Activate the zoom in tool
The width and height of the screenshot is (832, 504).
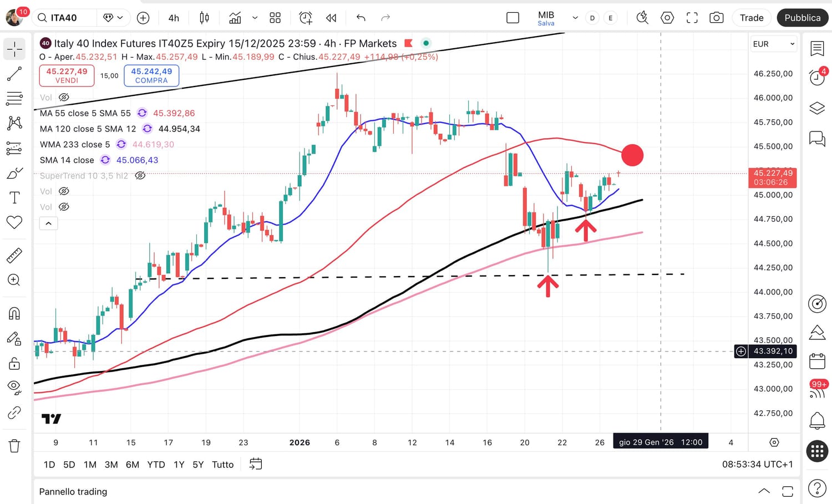(x=14, y=280)
